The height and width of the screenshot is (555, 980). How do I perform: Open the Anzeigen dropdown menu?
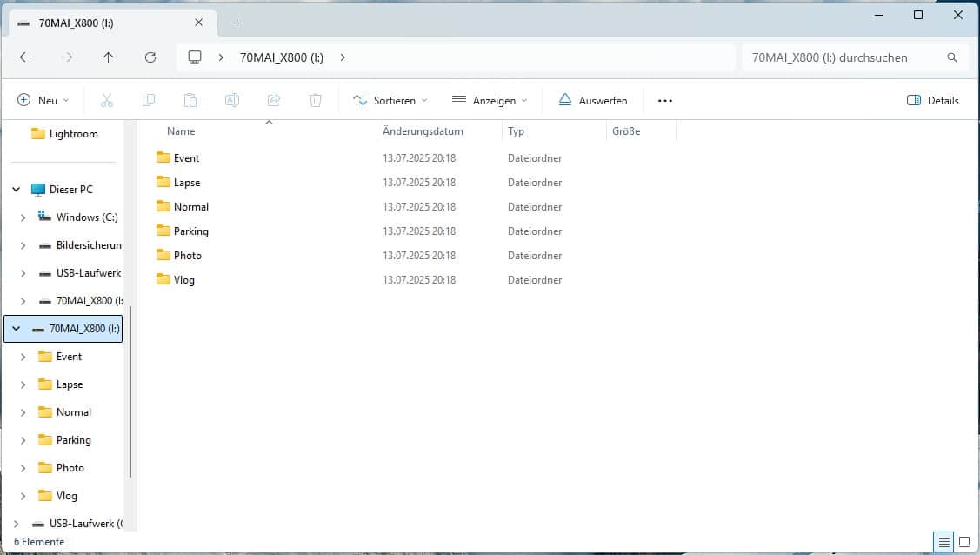[x=490, y=101]
